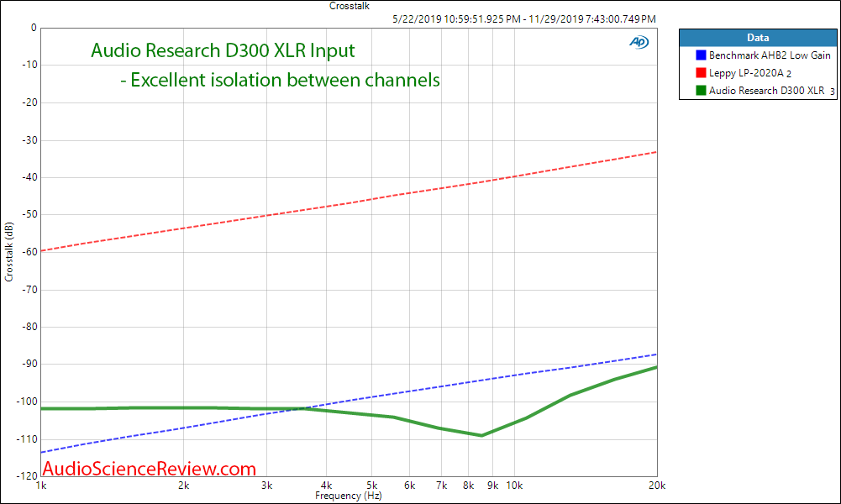Click the Crosstalk chart title
Image resolution: width=841 pixels, height=504 pixels.
point(350,6)
